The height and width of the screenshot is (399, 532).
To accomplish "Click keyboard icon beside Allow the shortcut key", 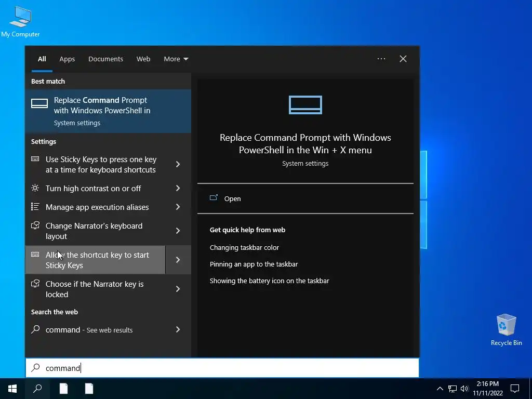I will click(x=35, y=255).
